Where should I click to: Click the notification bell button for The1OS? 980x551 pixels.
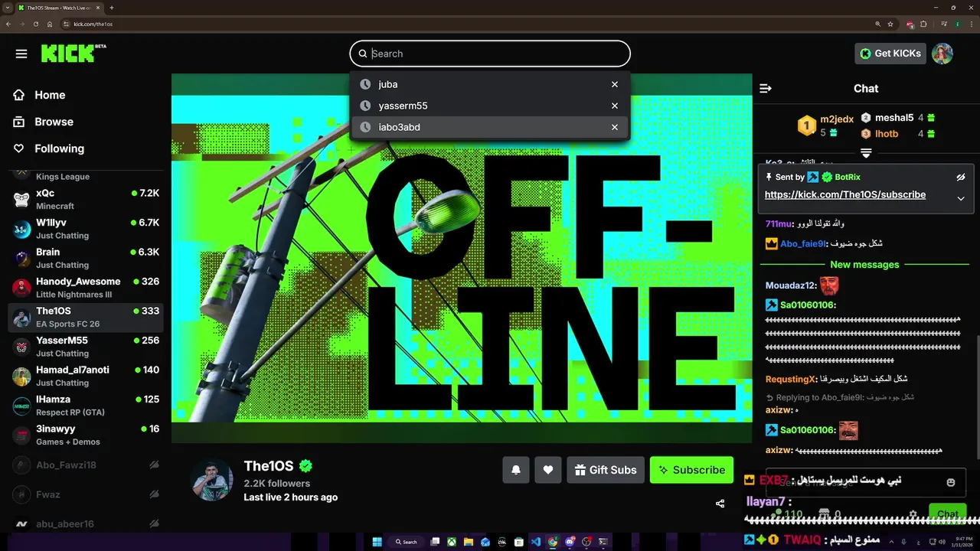[516, 470]
